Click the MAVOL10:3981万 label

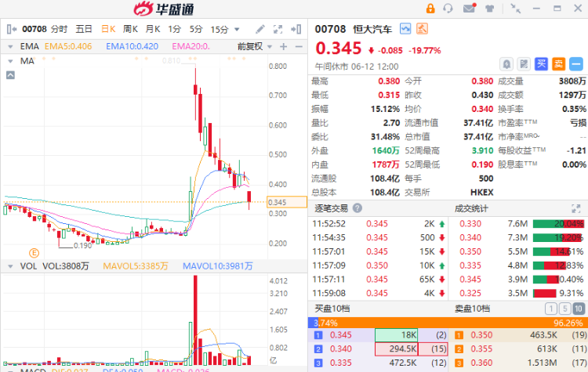[217, 266]
